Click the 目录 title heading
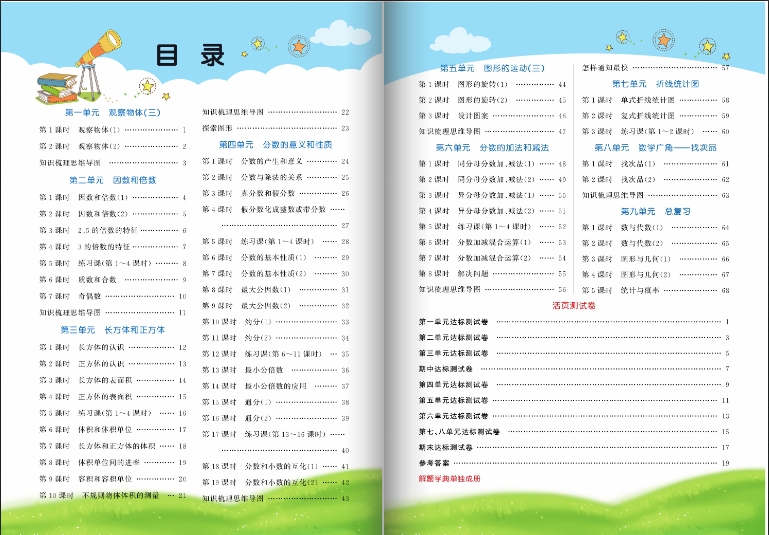 (x=189, y=57)
